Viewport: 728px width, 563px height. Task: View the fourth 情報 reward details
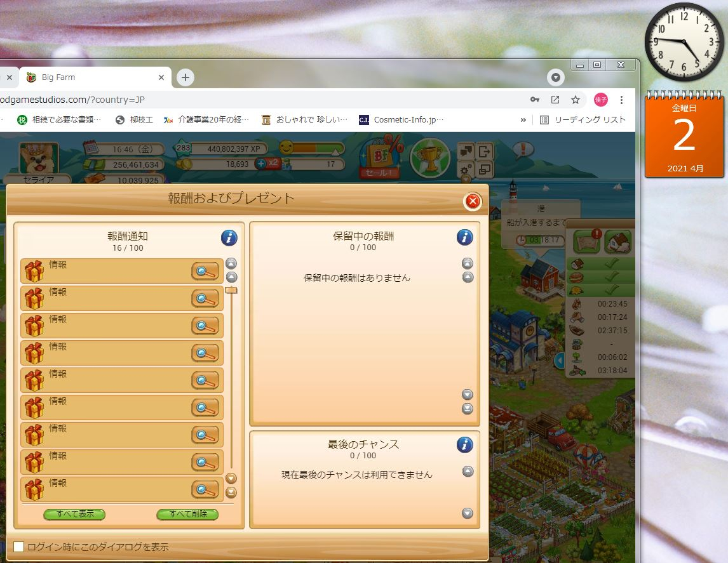(205, 353)
